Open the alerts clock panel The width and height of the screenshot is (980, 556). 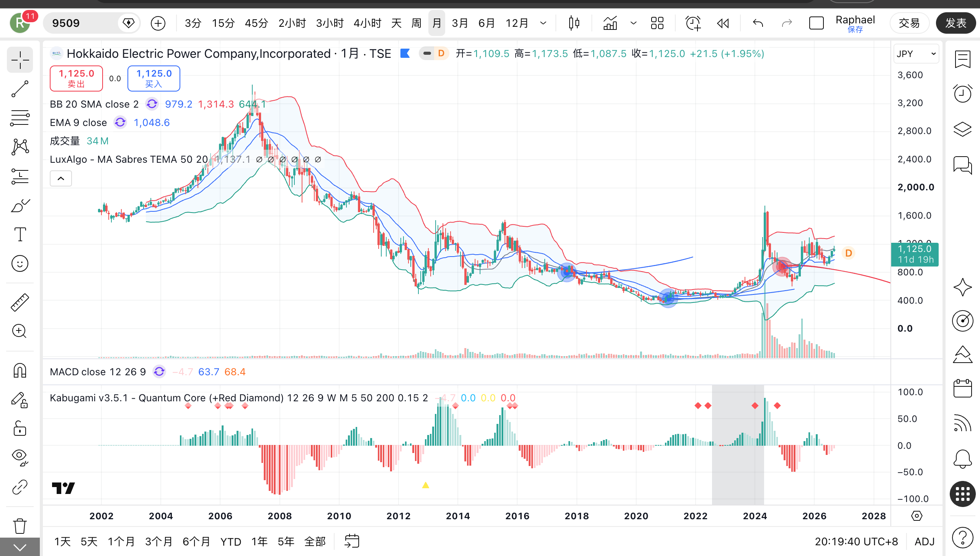[962, 93]
